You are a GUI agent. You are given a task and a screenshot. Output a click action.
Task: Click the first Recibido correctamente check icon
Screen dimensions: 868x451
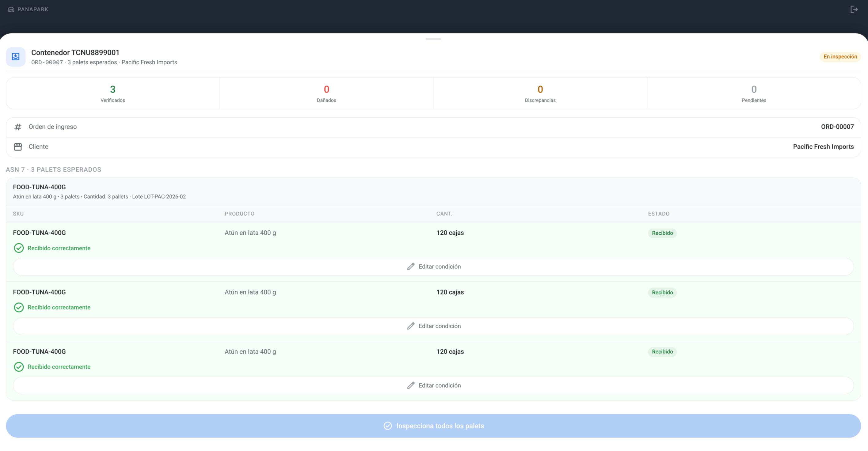click(19, 248)
